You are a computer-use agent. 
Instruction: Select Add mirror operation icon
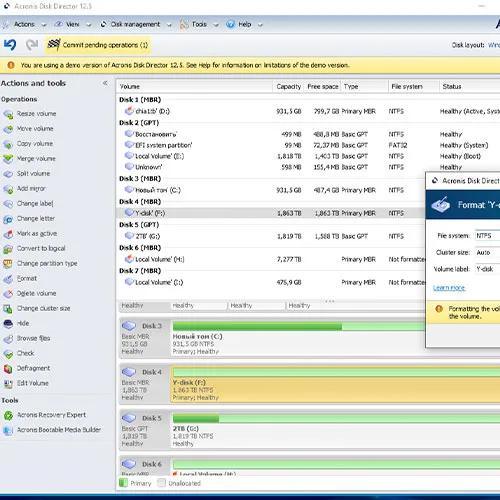8,189
